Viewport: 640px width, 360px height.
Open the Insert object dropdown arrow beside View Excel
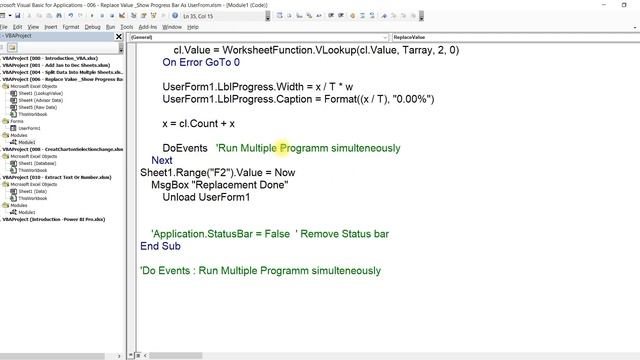click(9, 16)
